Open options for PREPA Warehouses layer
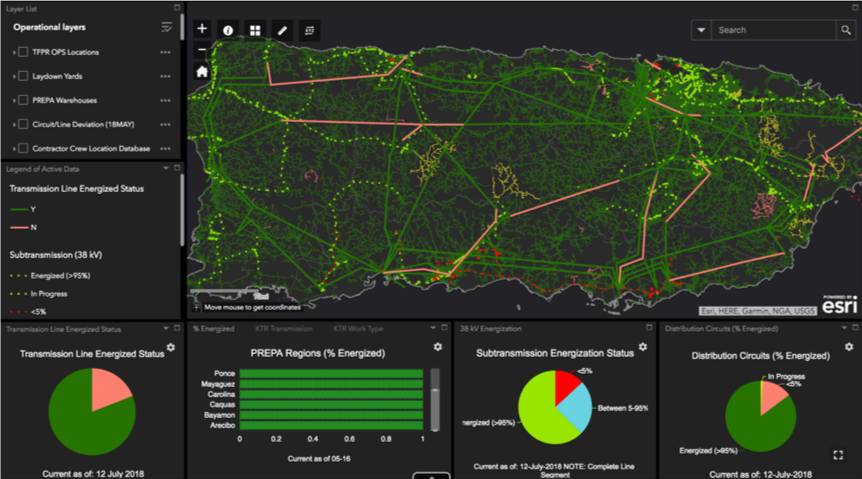This screenshot has width=862, height=479. tap(165, 101)
